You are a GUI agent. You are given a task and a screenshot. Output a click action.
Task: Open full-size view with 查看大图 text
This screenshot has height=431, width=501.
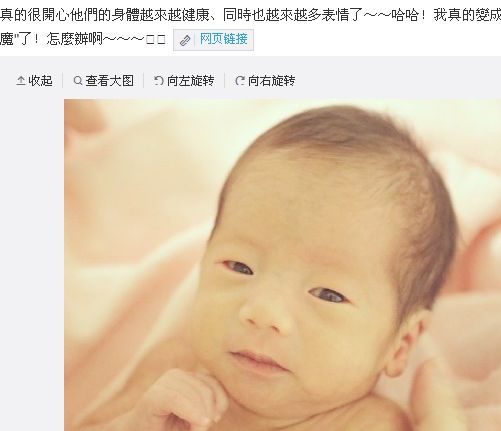[x=110, y=81]
